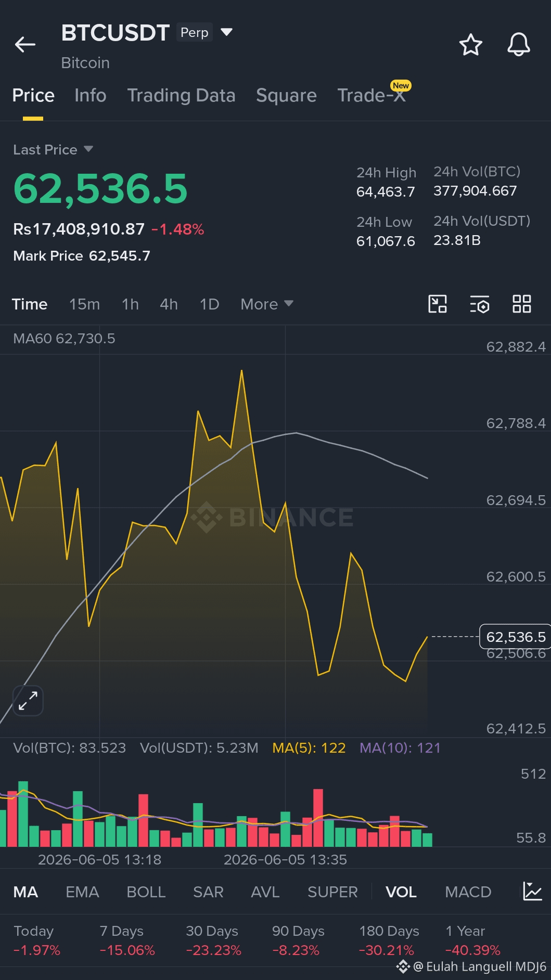Tap the 2026-06-05 13:35 time axis label
This screenshot has width=551, height=980.
pyautogui.click(x=285, y=859)
